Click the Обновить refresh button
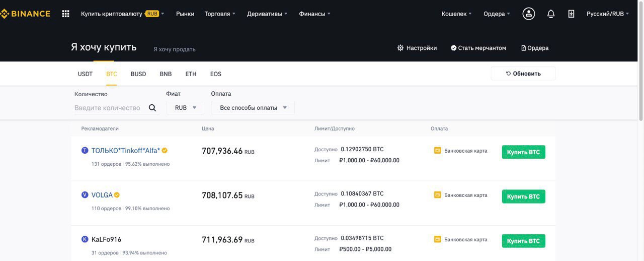Screen dimensions: 644x261 523,74
